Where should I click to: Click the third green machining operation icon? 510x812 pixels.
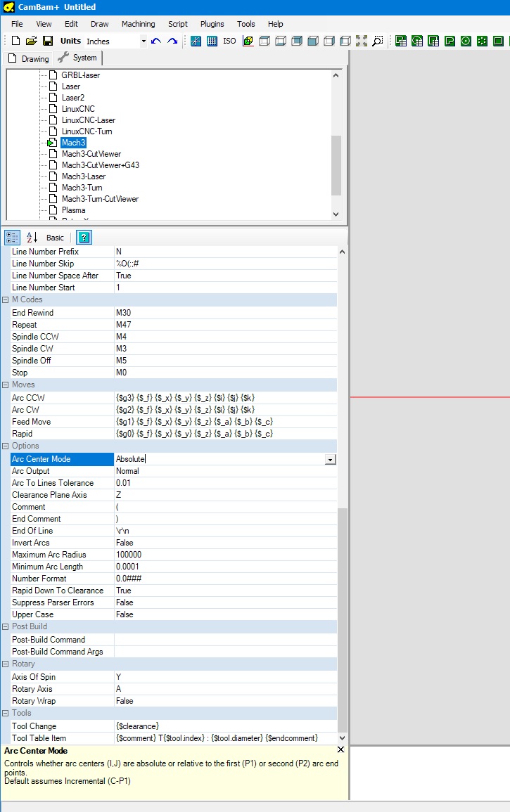point(433,41)
